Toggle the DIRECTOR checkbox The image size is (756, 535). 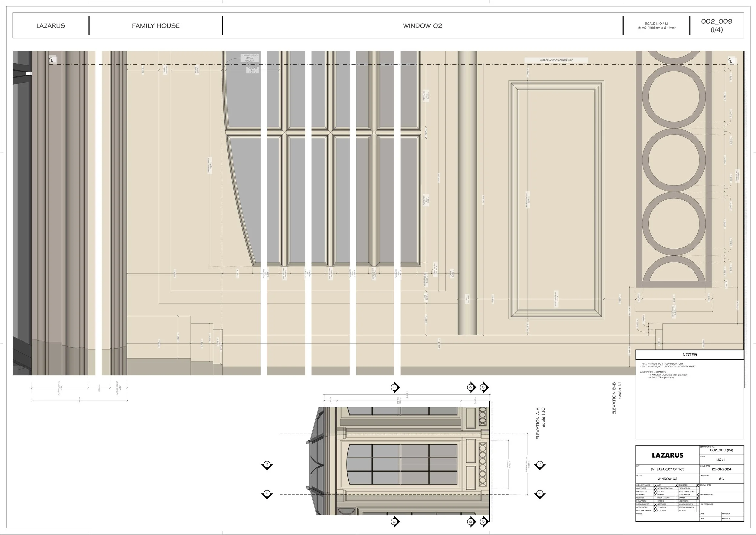pyautogui.click(x=698, y=485)
